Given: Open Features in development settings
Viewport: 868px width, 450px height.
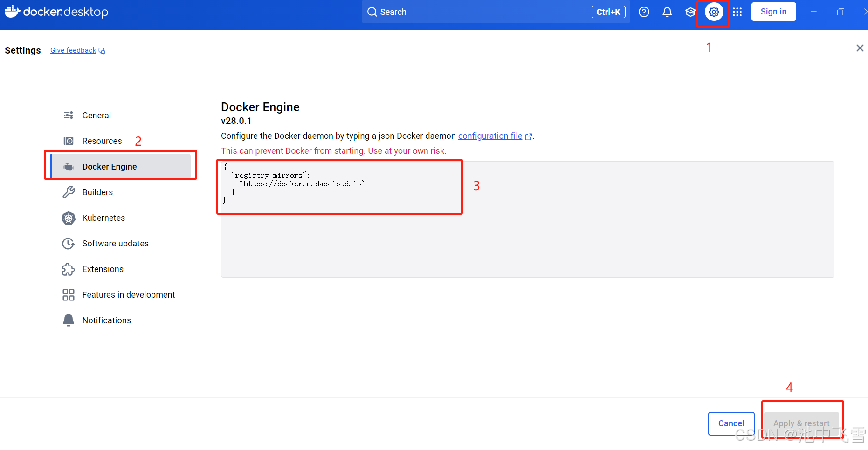Looking at the screenshot, I should 120,294.
